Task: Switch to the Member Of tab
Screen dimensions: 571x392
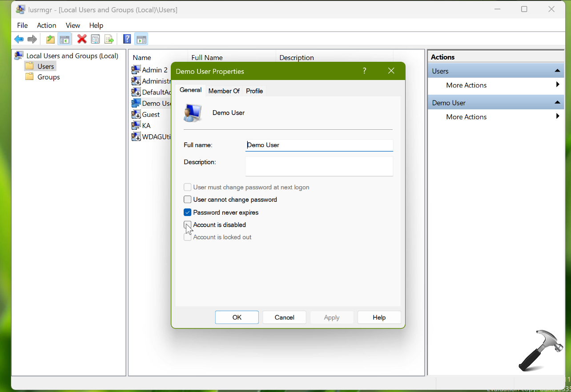Action: click(x=224, y=91)
